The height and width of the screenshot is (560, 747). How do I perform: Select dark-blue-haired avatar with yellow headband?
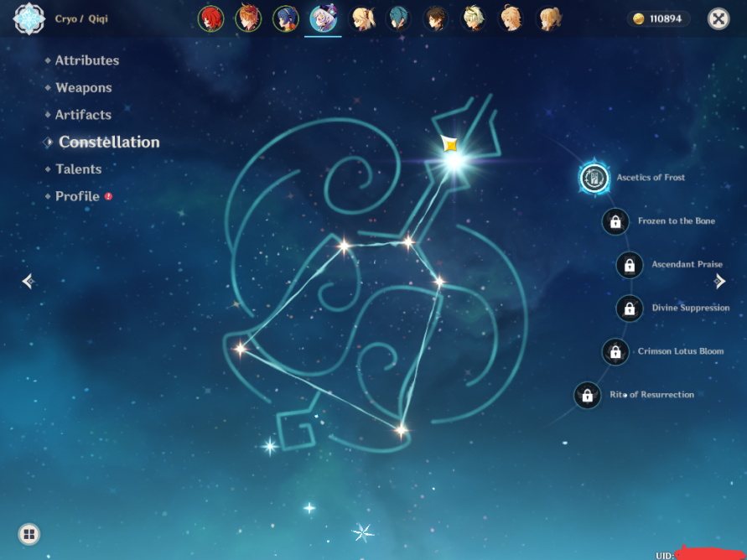pos(285,19)
